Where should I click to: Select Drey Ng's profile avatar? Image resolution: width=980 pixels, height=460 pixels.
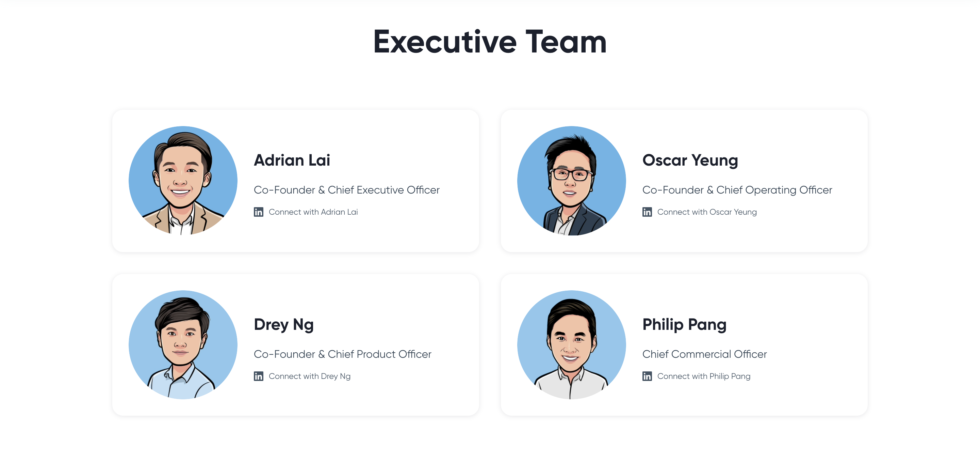(x=183, y=344)
